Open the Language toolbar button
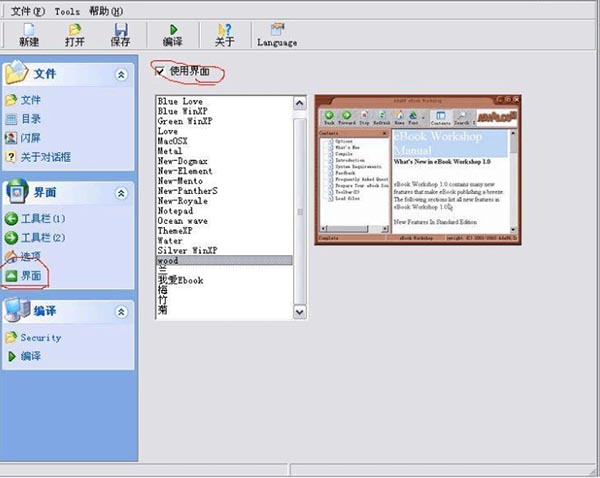The width and height of the screenshot is (600, 478). pos(276,31)
